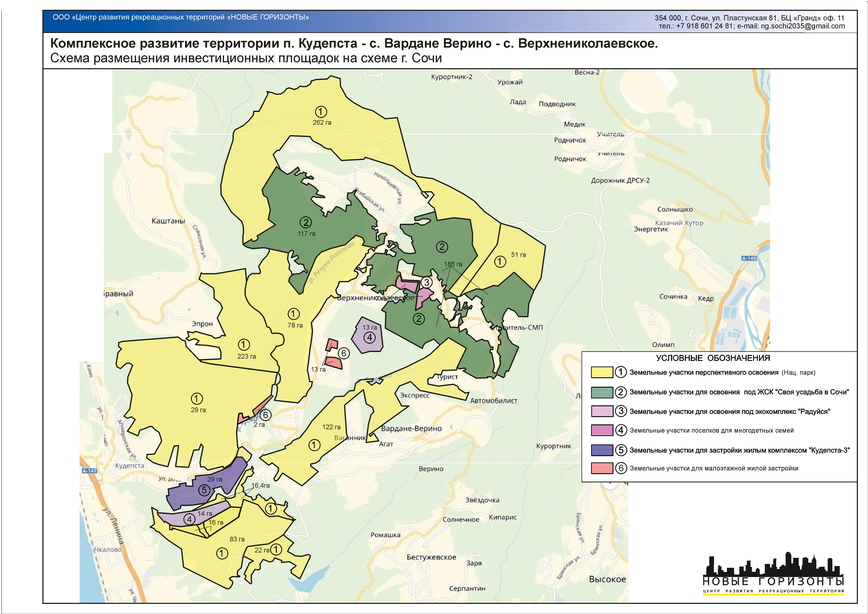Viewport: 868px width, 614px height.
Task: Click circled number 5 on the purple 29 га plot
Action: coord(204,490)
